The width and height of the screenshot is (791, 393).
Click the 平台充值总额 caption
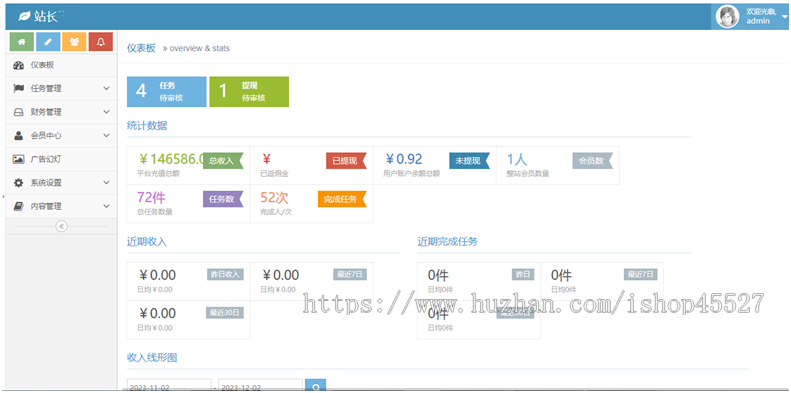158,174
